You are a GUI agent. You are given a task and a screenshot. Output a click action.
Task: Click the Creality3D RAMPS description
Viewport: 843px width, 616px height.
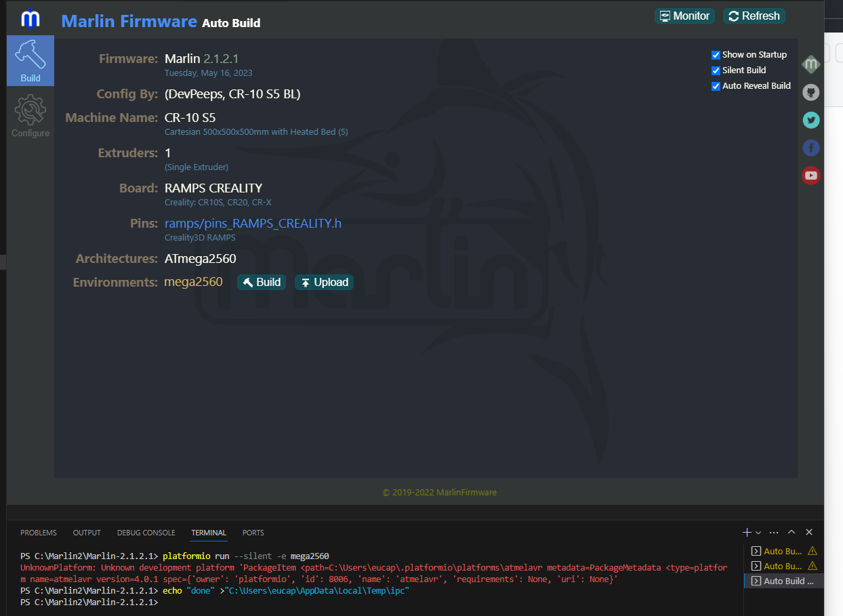tap(200, 238)
